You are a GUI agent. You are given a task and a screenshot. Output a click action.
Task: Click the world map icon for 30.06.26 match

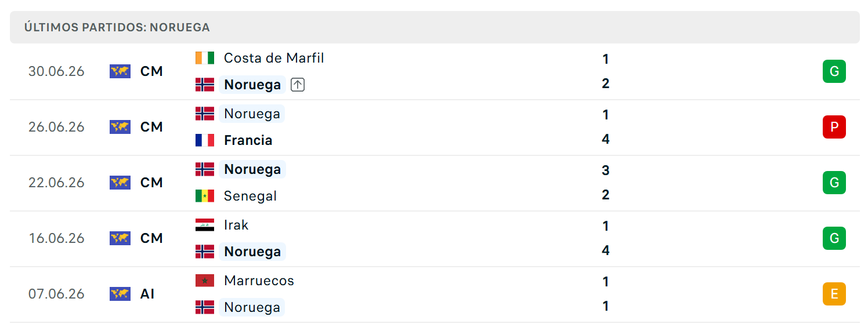tap(120, 71)
